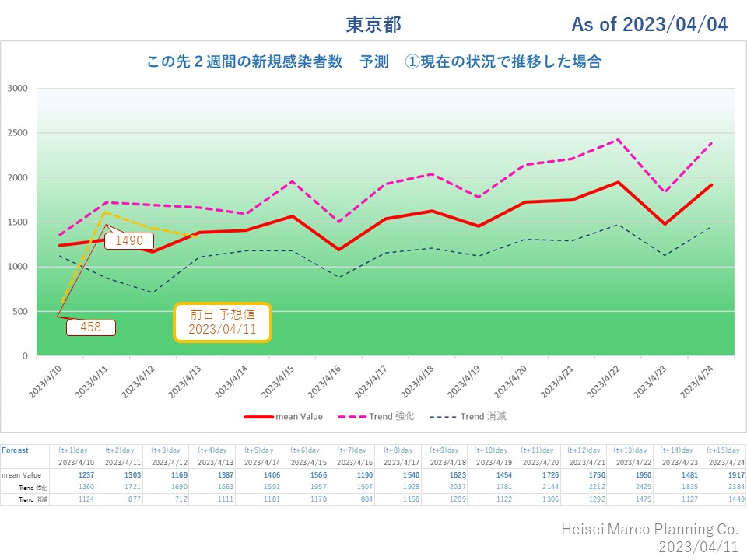Click the 1490 callout label
The image size is (747, 560).
[x=129, y=241]
